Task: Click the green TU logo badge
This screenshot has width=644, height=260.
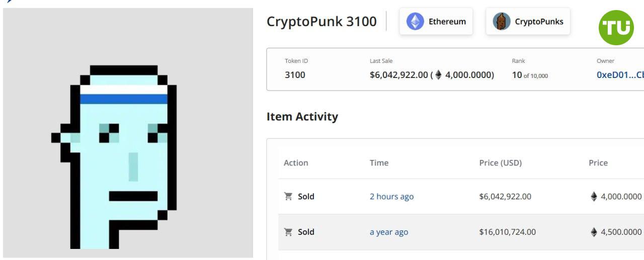Action: click(x=616, y=28)
